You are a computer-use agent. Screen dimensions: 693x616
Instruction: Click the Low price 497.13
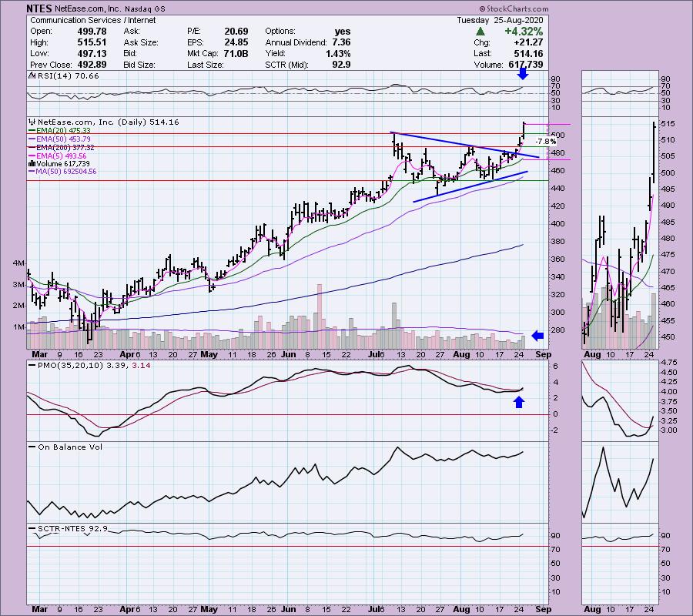pyautogui.click(x=92, y=53)
